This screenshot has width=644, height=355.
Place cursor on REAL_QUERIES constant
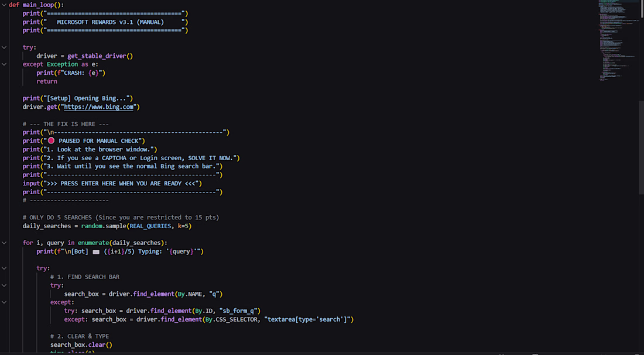tap(150, 226)
